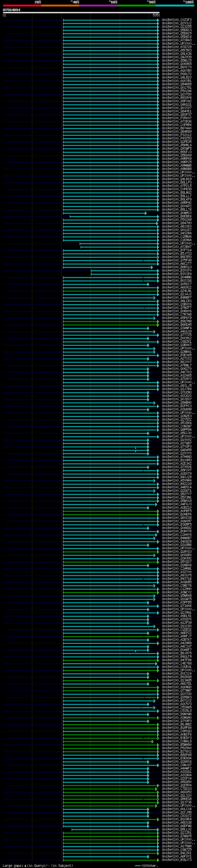197x868 pixels.
Task: Click the UniRef100_Q947H3 label
Action: click(x=177, y=223)
